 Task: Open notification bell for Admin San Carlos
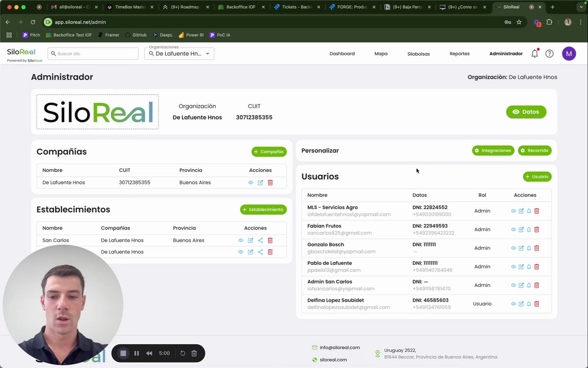tap(529, 285)
